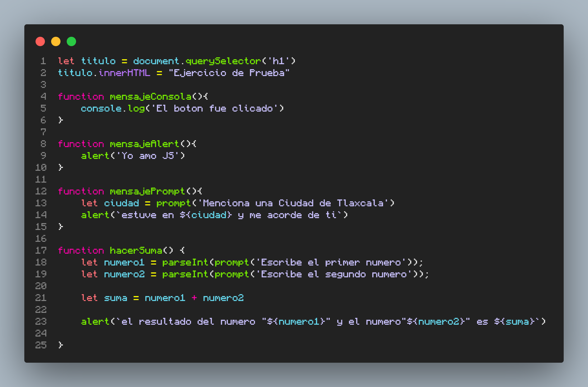Click 'let' keyword on line 1
This screenshot has height=387, width=588.
[66, 61]
